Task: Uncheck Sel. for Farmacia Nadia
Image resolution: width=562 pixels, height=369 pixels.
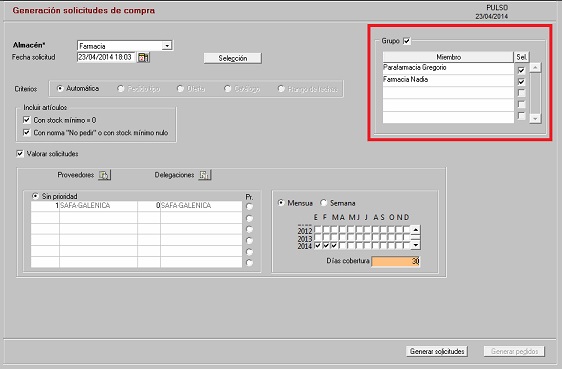Action: tap(521, 82)
